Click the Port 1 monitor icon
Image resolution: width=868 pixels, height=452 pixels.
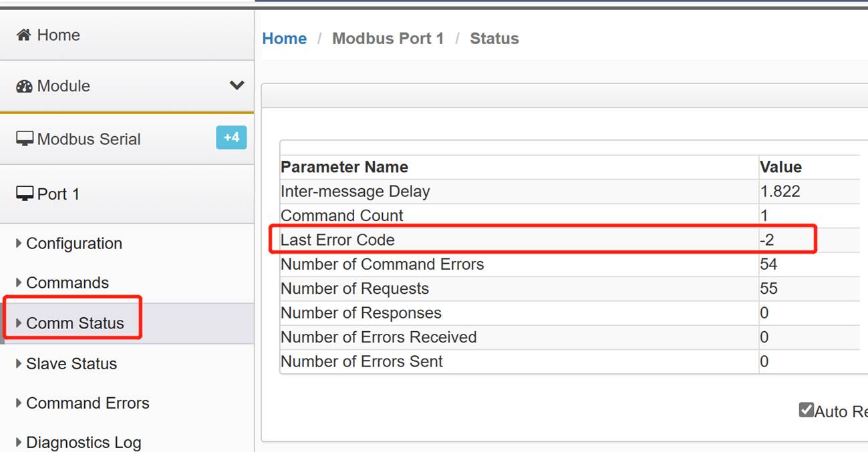click(x=25, y=194)
